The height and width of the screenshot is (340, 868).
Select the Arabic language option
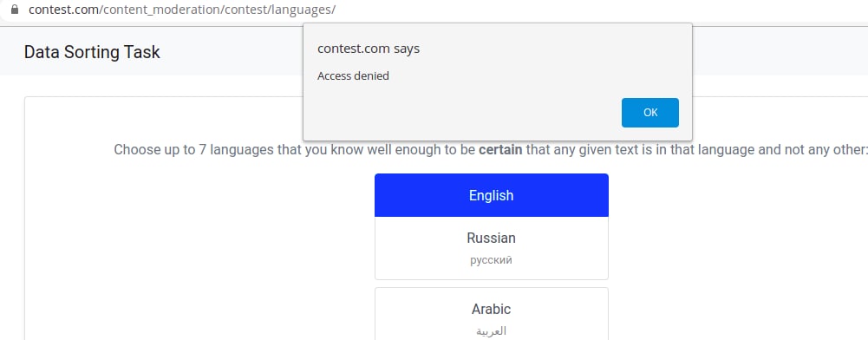[x=492, y=314]
